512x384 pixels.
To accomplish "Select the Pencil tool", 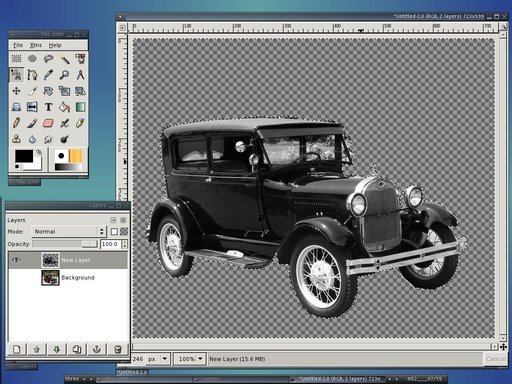I will click(x=16, y=123).
